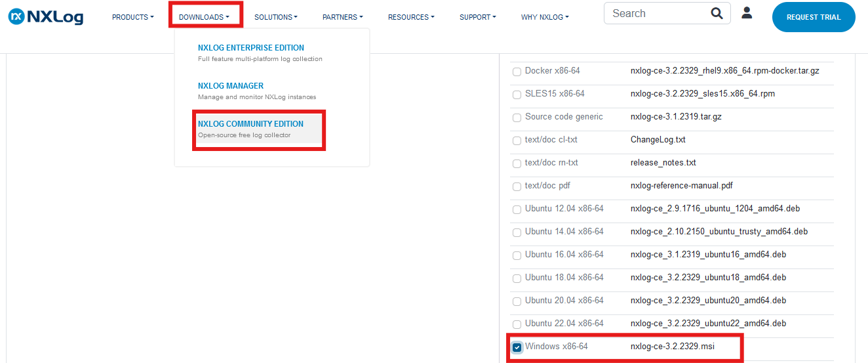Image resolution: width=868 pixels, height=363 pixels.
Task: Tick the Ubuntu 22.04 x86-64 checkbox
Action: (x=517, y=324)
